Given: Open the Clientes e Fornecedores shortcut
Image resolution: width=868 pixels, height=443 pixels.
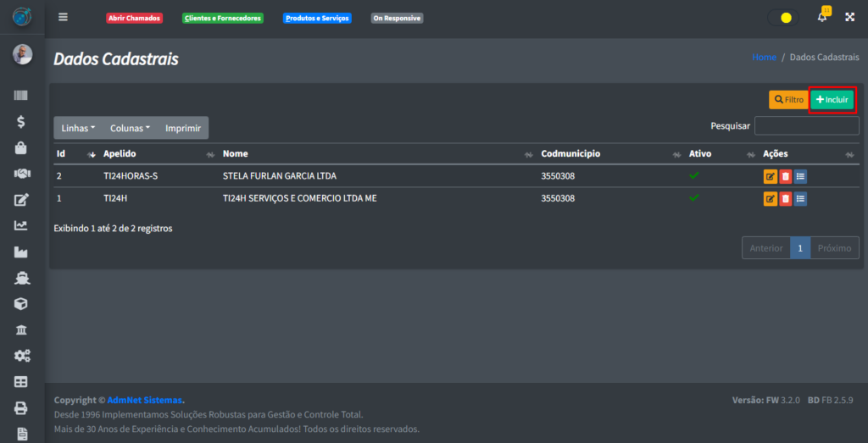Looking at the screenshot, I should pyautogui.click(x=223, y=18).
